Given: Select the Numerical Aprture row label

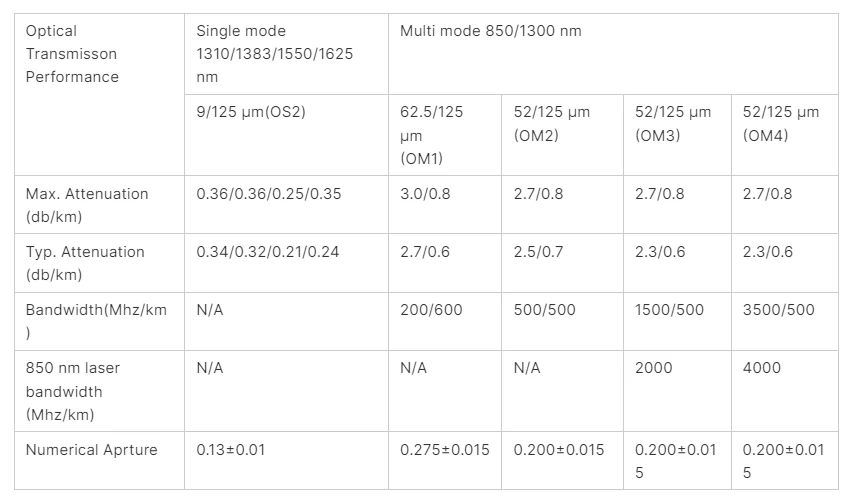Looking at the screenshot, I should 99,460.
